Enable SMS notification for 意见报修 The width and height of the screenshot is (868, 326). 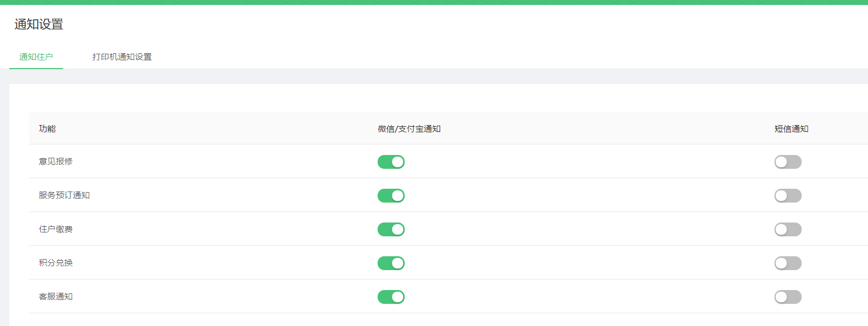click(x=788, y=162)
